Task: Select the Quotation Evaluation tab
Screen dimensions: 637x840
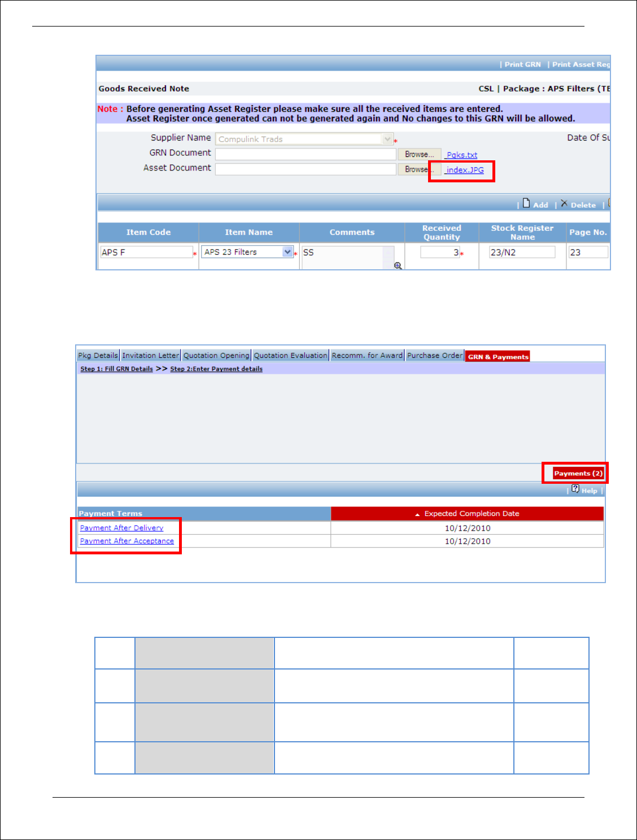Action: pyautogui.click(x=290, y=356)
